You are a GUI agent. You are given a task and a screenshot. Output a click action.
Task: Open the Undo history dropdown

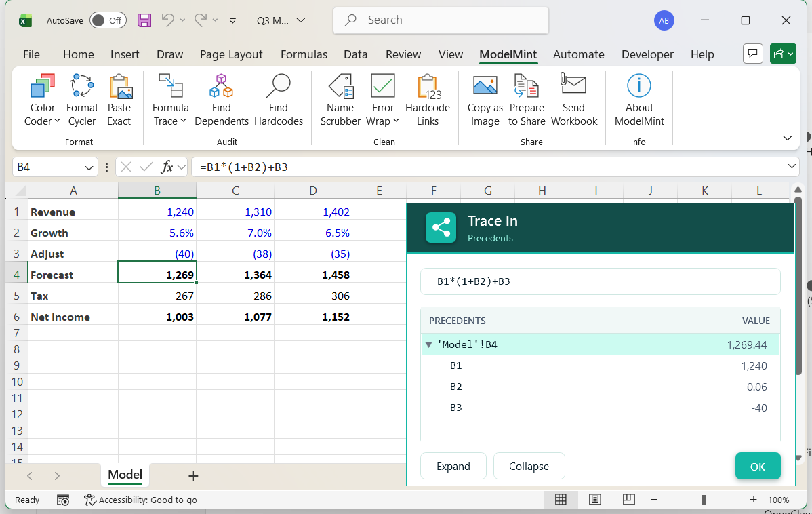point(182,20)
